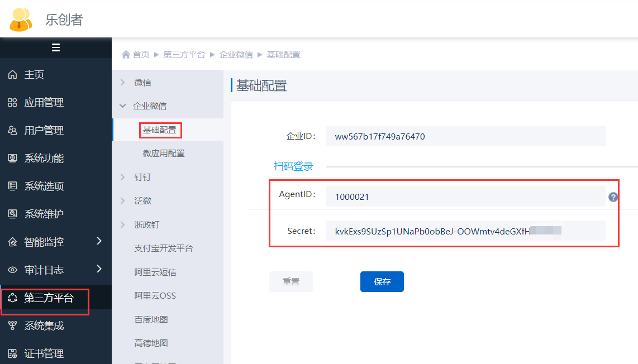Click the 重置 reset button
The height and width of the screenshot is (364, 638).
(x=291, y=282)
